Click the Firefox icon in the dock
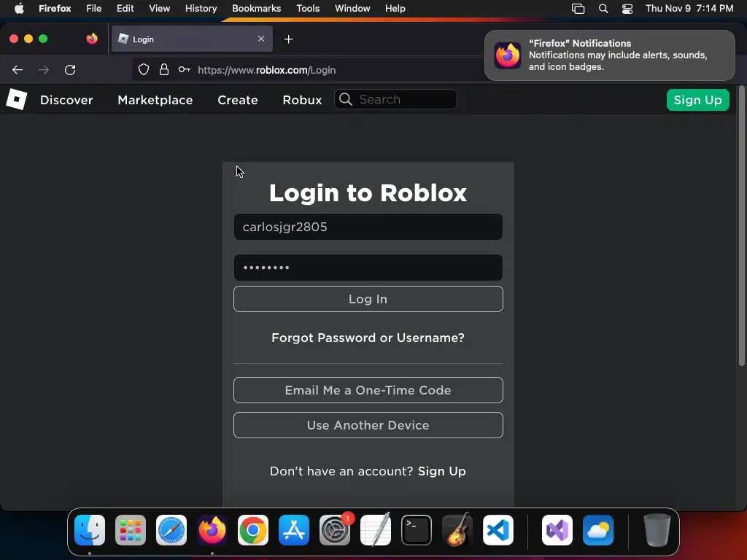This screenshot has height=560, width=747. 212,530
